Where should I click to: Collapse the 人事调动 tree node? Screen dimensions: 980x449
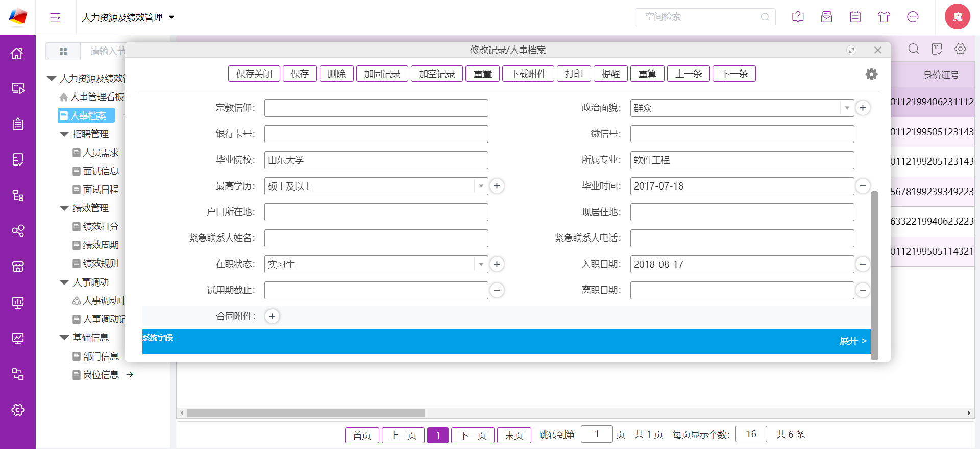[x=64, y=282]
